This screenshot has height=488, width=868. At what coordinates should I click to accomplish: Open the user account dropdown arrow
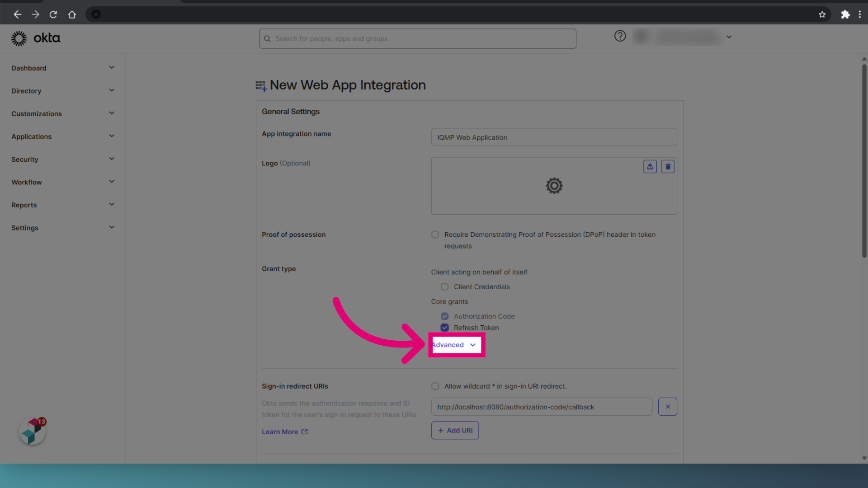pyautogui.click(x=729, y=37)
